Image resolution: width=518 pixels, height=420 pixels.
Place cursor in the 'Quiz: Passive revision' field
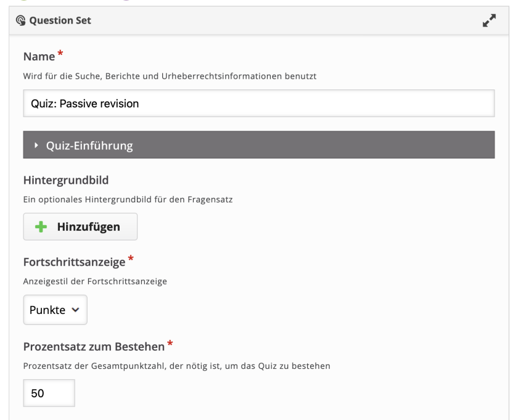(259, 102)
